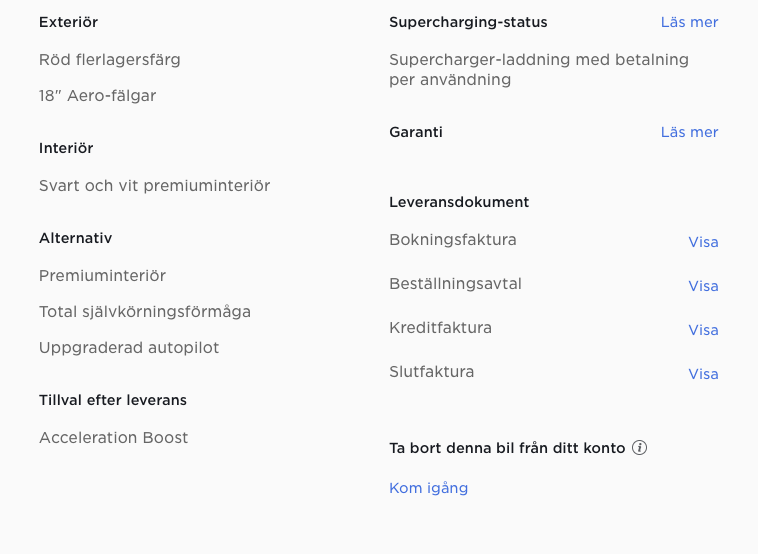Screen dimensions: 758x554
Task: Click the Kom igång link
Action: (428, 488)
